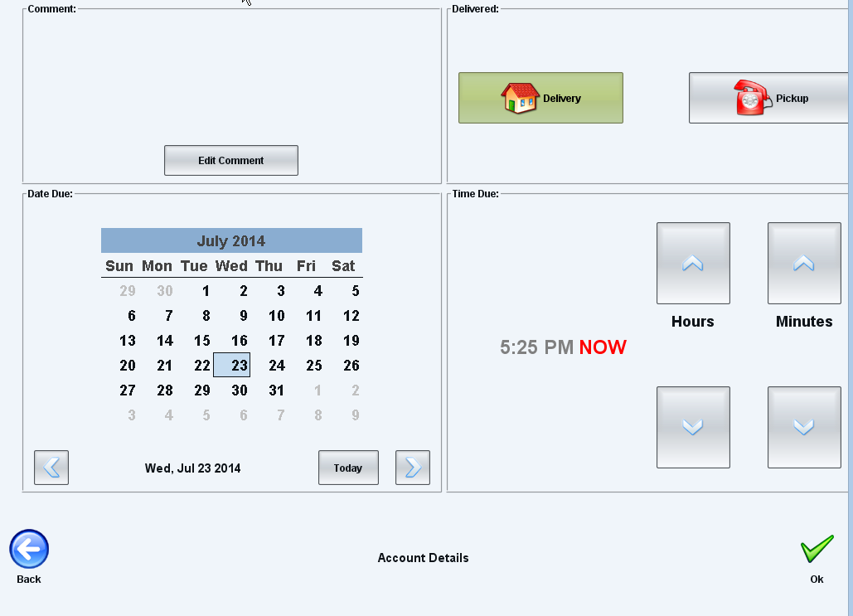
Task: Select July 23 in the calendar
Action: (x=232, y=365)
